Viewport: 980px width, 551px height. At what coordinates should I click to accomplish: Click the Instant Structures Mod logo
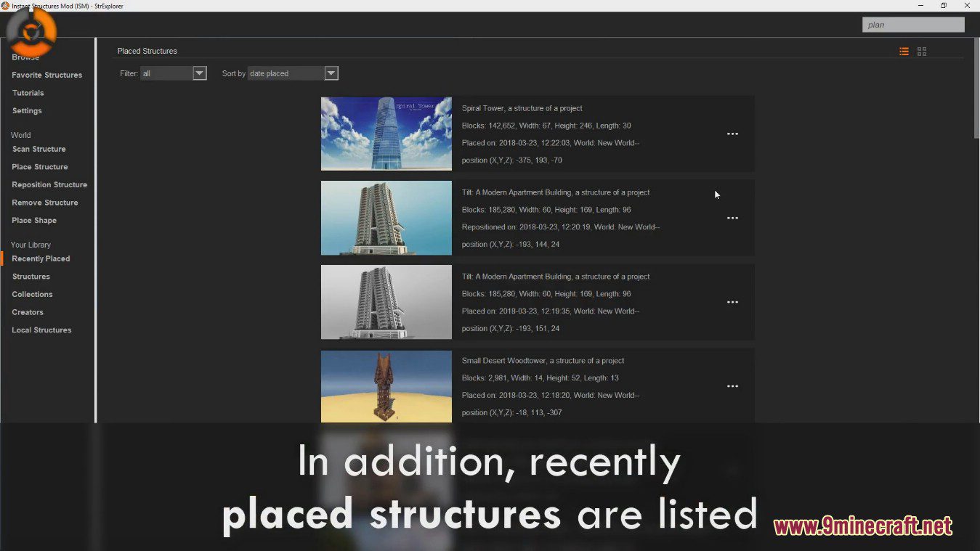click(32, 32)
